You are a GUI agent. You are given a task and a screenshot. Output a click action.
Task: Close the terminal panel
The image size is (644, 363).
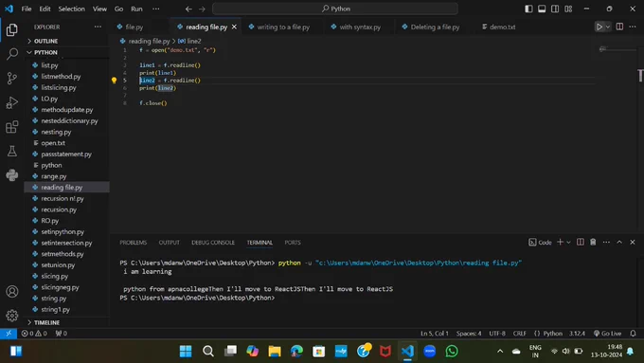(633, 242)
